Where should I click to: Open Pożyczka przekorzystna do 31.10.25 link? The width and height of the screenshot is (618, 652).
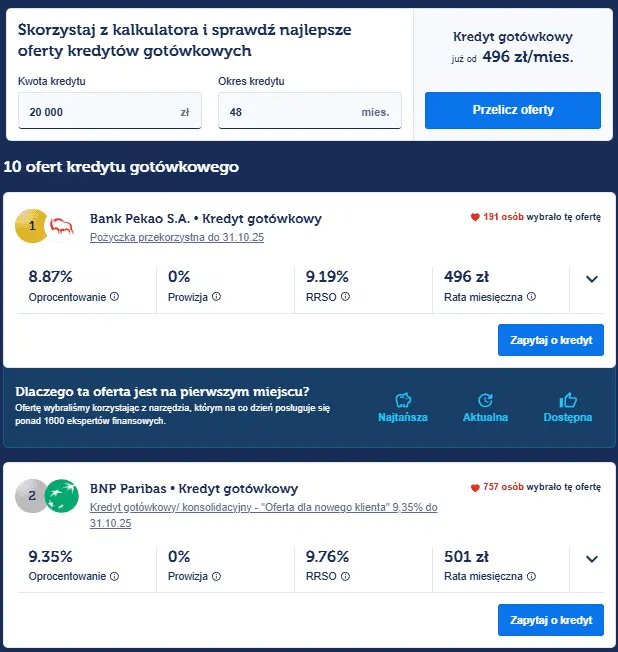[176, 238]
